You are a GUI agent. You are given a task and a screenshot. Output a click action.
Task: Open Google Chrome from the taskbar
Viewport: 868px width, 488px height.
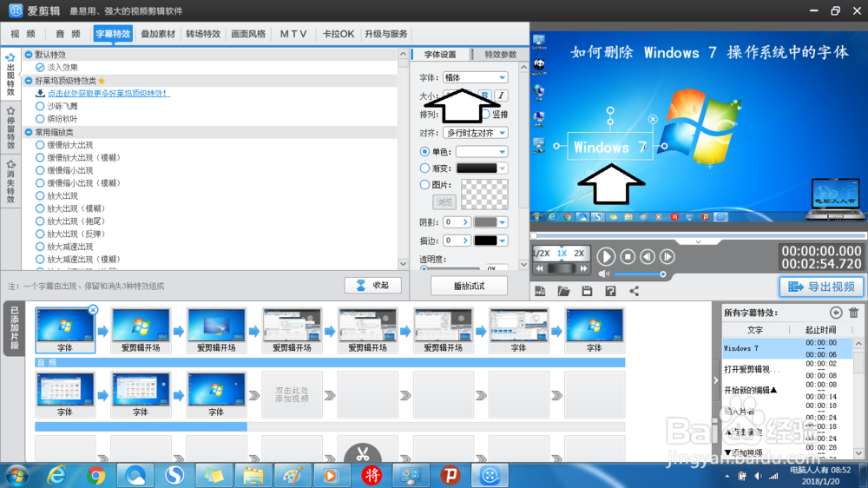click(95, 475)
